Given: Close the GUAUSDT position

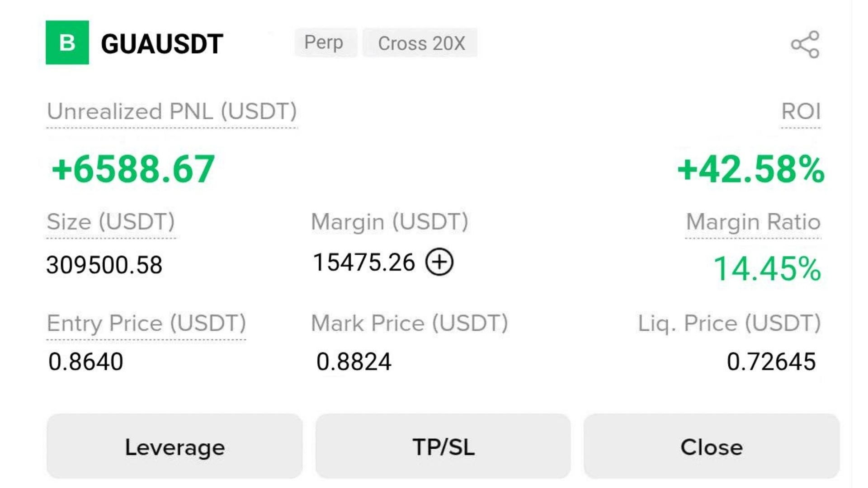Looking at the screenshot, I should (712, 446).
